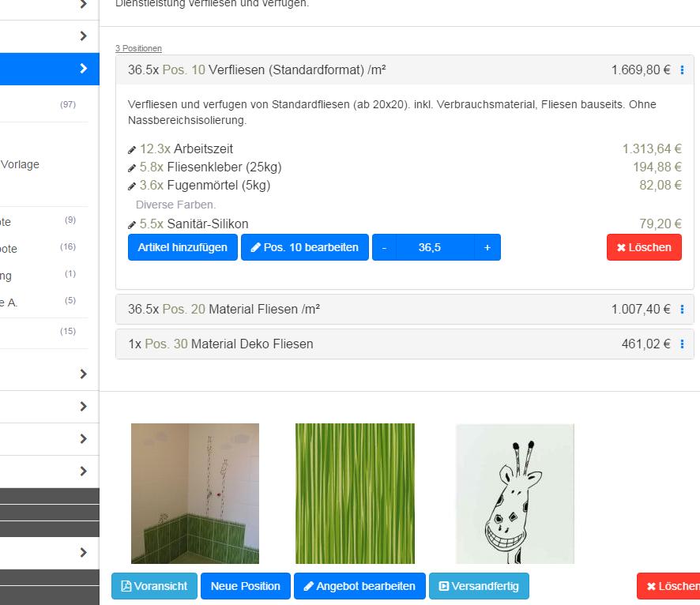Open the options dots for Pos. 20 Material Fliesen
This screenshot has height=605, width=700.
tap(682, 309)
